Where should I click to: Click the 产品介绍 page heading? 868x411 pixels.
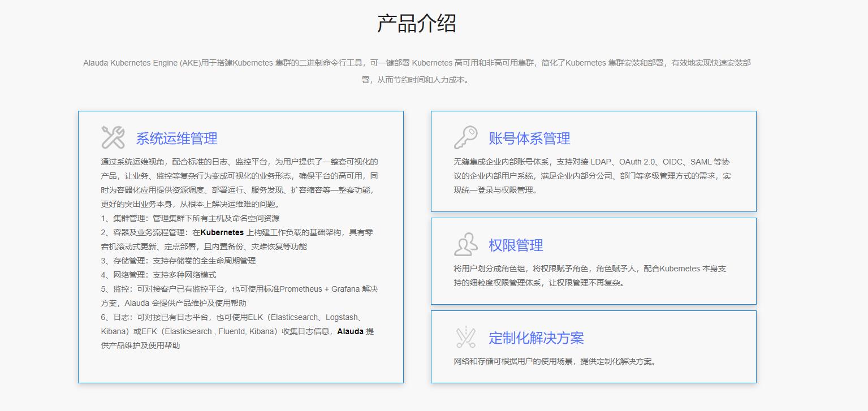coord(417,23)
